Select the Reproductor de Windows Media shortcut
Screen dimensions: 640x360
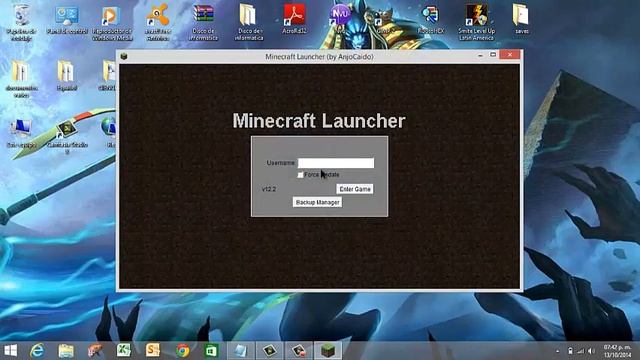112,23
